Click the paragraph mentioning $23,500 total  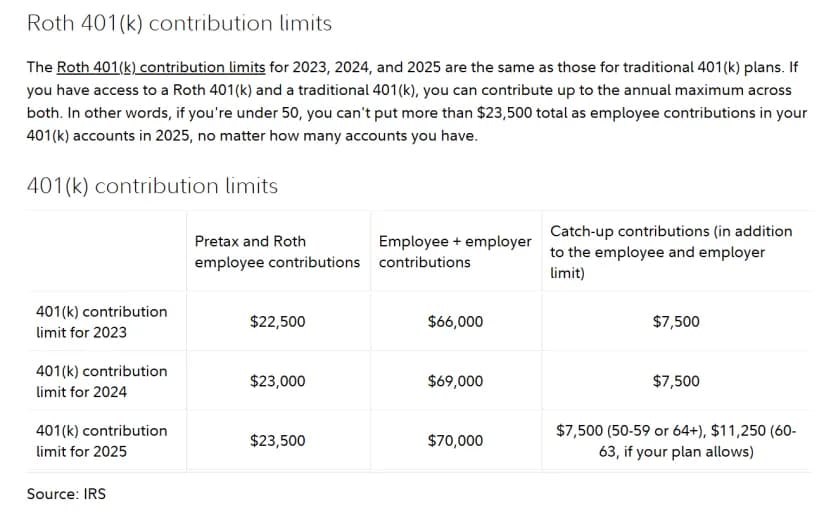coord(417,101)
